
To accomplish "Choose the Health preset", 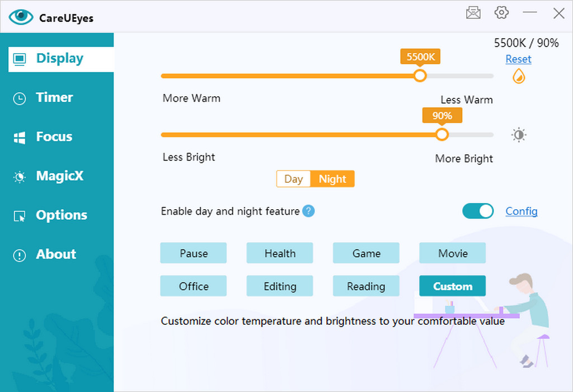I will point(280,253).
